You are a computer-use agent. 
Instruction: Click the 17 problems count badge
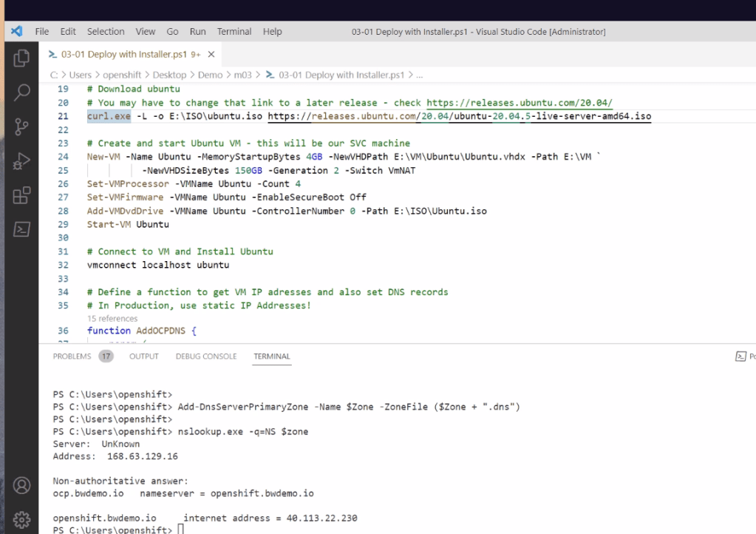[106, 356]
